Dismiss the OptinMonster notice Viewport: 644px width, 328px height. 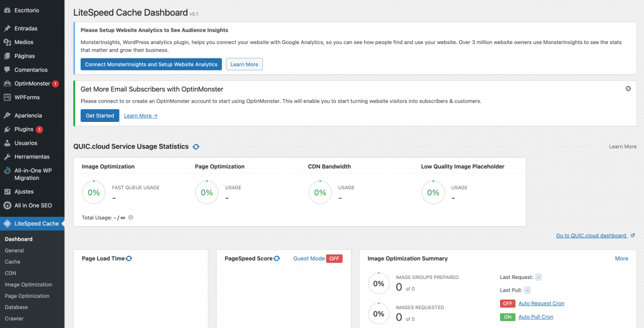[x=628, y=89]
